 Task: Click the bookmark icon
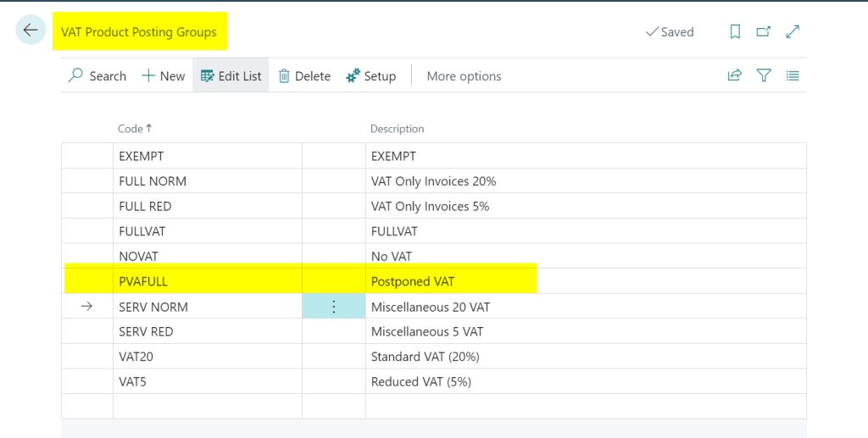pos(735,31)
